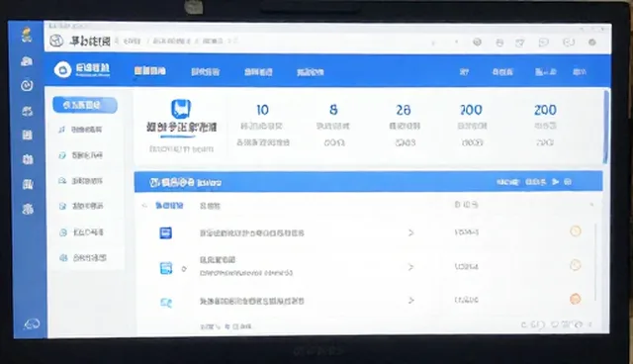Switch to the fourth tab in blue navigation bar

(x=310, y=72)
